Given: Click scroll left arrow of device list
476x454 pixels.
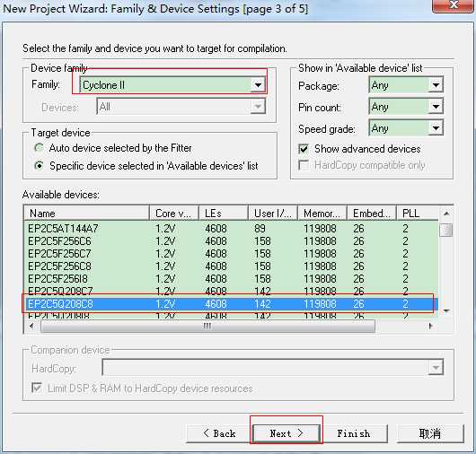Looking at the screenshot, I should click(x=31, y=326).
